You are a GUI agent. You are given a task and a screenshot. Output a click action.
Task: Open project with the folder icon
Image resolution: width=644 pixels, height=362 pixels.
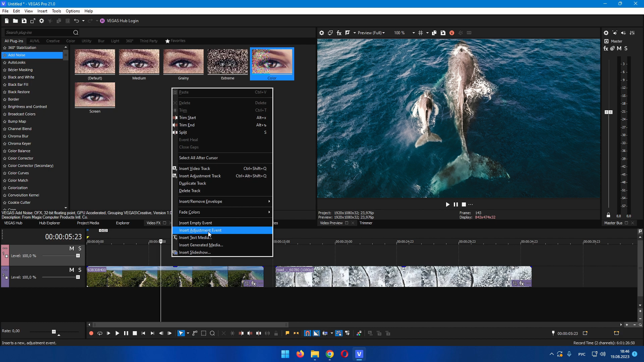[15, 21]
